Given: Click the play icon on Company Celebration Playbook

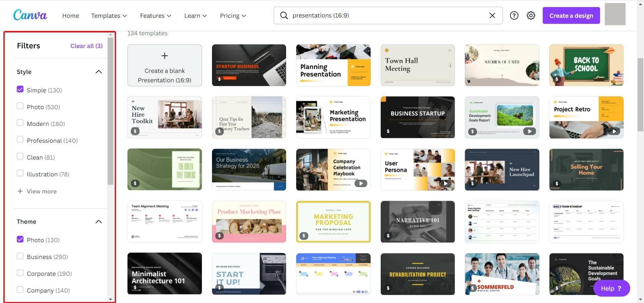Looking at the screenshot, I should coord(361,183).
